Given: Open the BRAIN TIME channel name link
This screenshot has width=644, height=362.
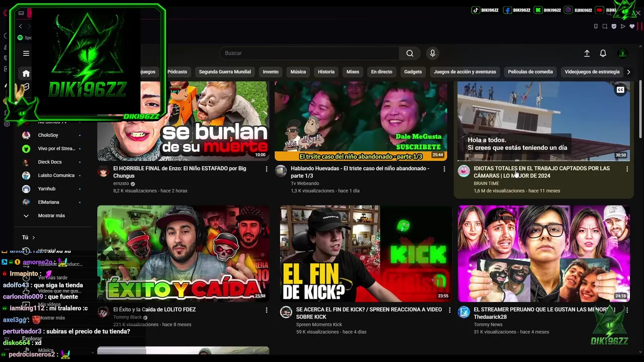Looking at the screenshot, I should pos(487,184).
